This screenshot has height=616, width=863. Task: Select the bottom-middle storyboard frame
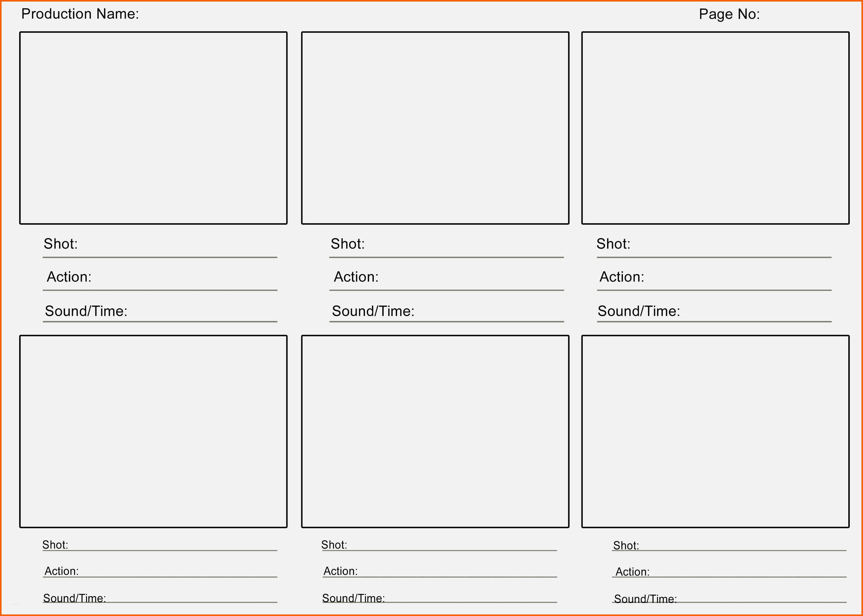[435, 431]
